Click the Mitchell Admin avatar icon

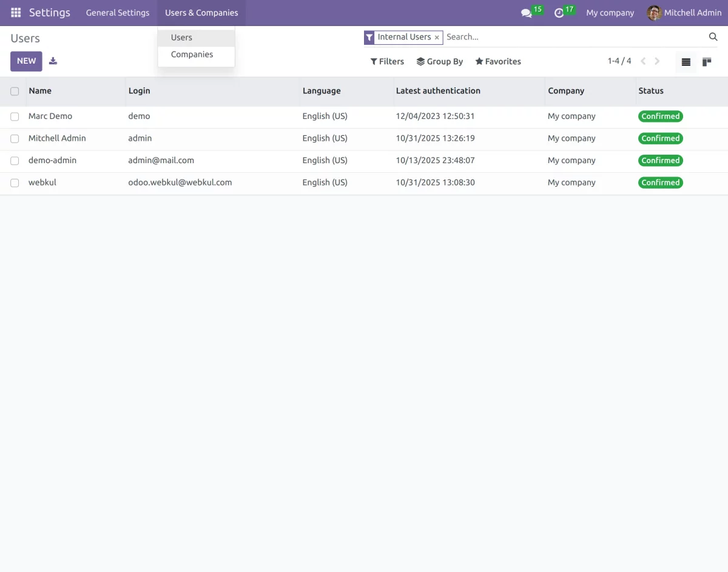(x=654, y=12)
